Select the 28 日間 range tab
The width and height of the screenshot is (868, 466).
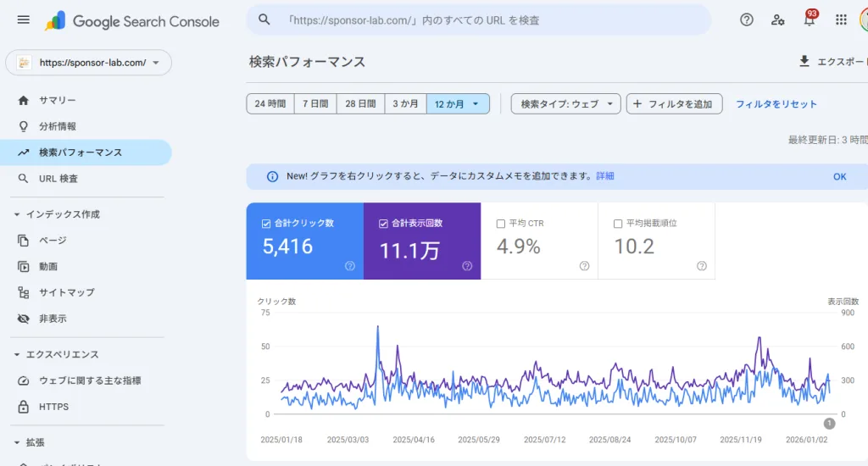360,103
